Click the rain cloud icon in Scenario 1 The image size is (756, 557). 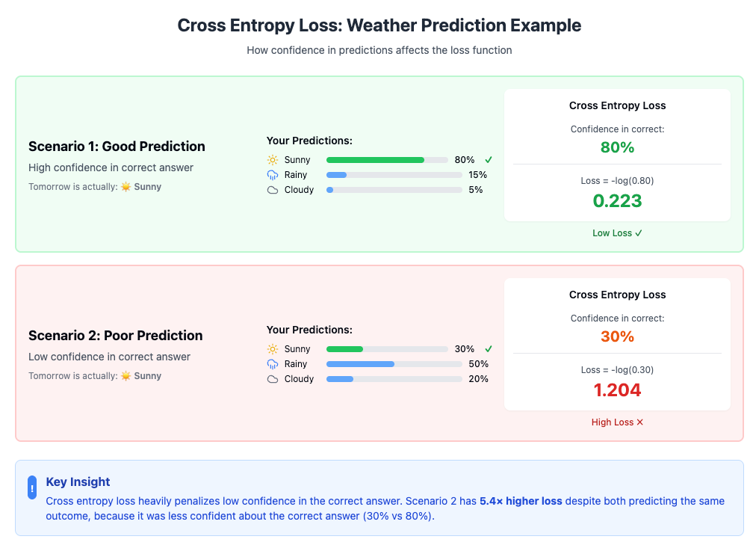click(273, 175)
